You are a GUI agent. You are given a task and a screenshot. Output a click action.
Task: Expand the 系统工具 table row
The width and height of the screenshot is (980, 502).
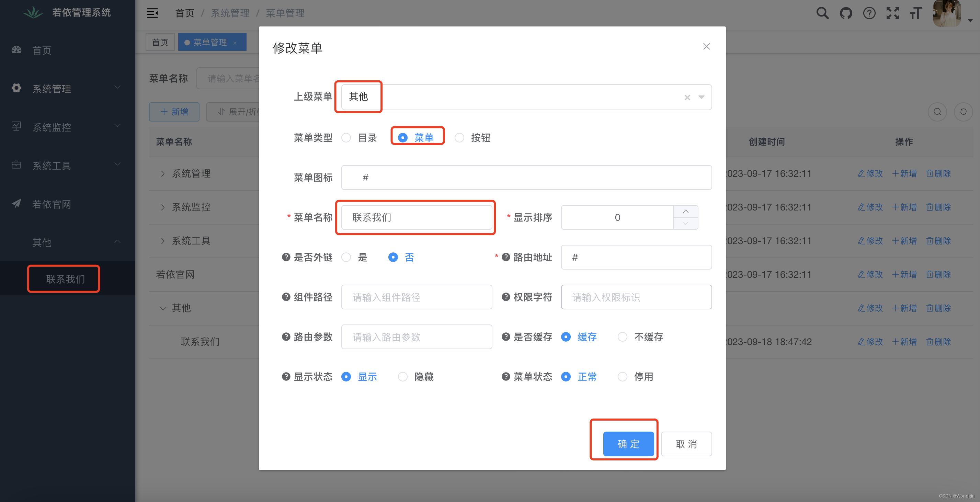point(162,241)
